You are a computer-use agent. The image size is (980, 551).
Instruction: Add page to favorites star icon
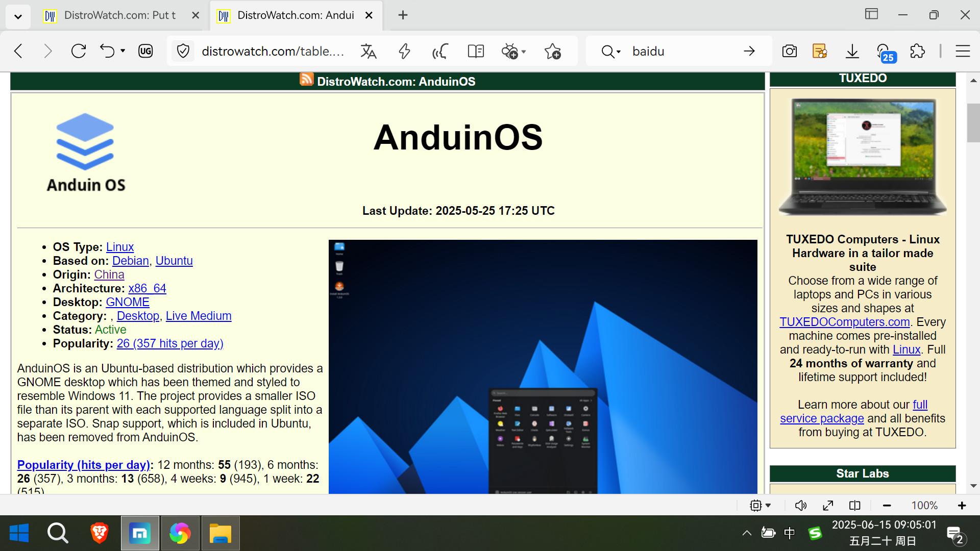[553, 51]
